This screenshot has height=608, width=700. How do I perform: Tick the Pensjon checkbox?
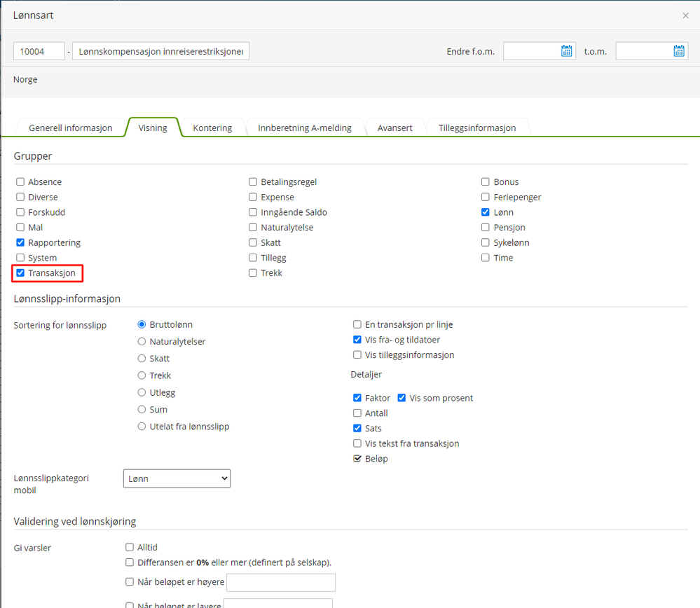[486, 227]
